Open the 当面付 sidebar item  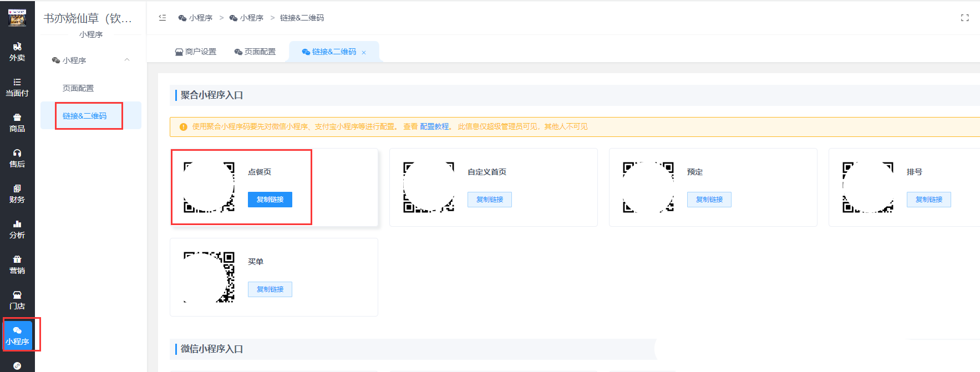(x=17, y=88)
